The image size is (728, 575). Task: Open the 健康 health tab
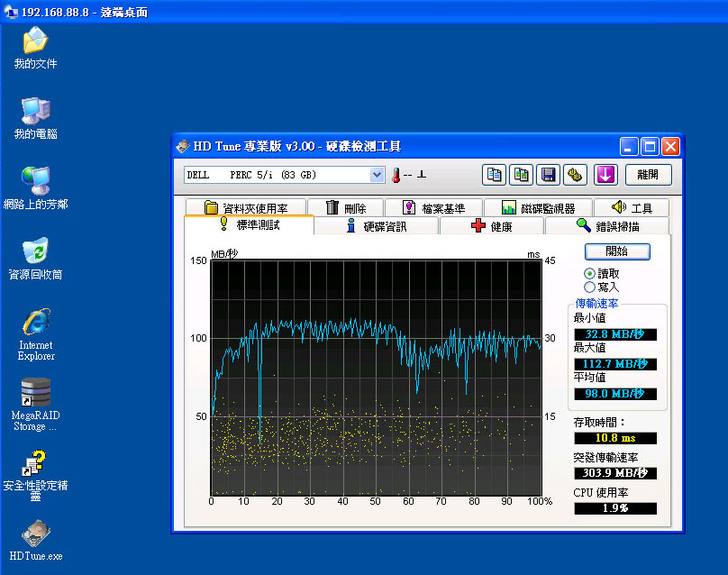tap(492, 226)
